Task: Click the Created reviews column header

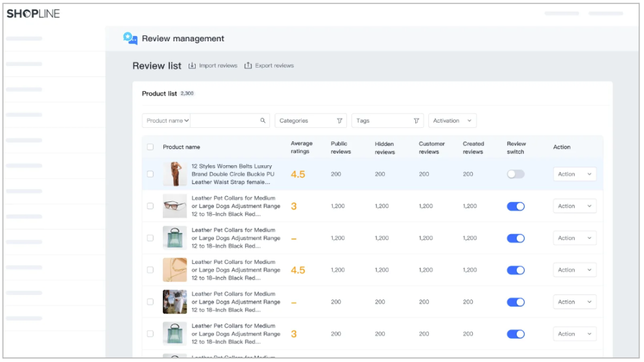Action: point(473,148)
